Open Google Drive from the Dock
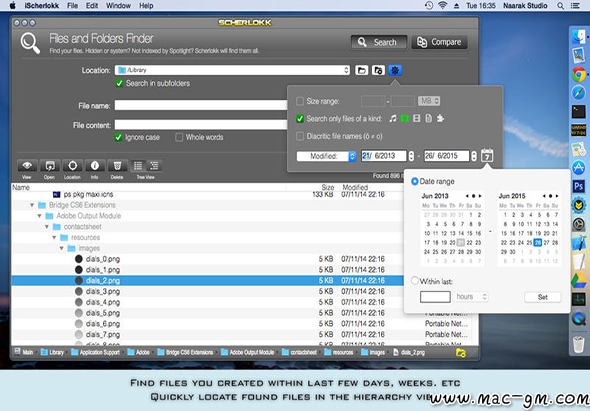This screenshot has width=590, height=411. [x=579, y=280]
